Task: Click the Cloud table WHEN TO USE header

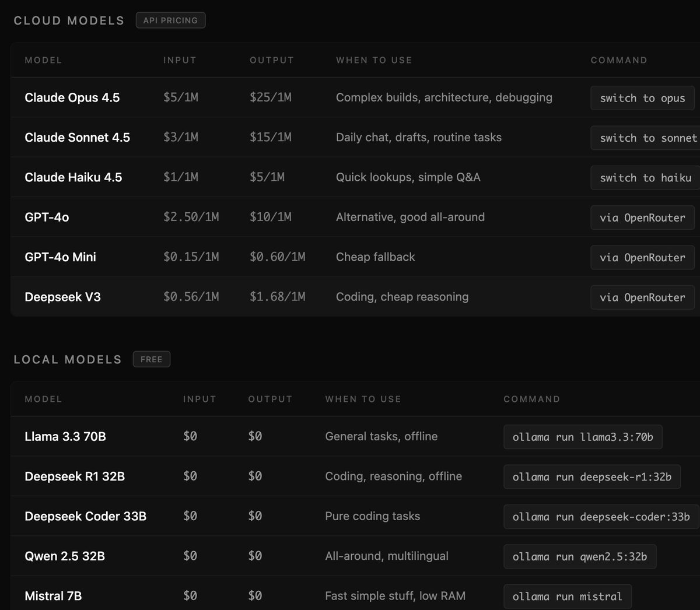Action: 374,60
